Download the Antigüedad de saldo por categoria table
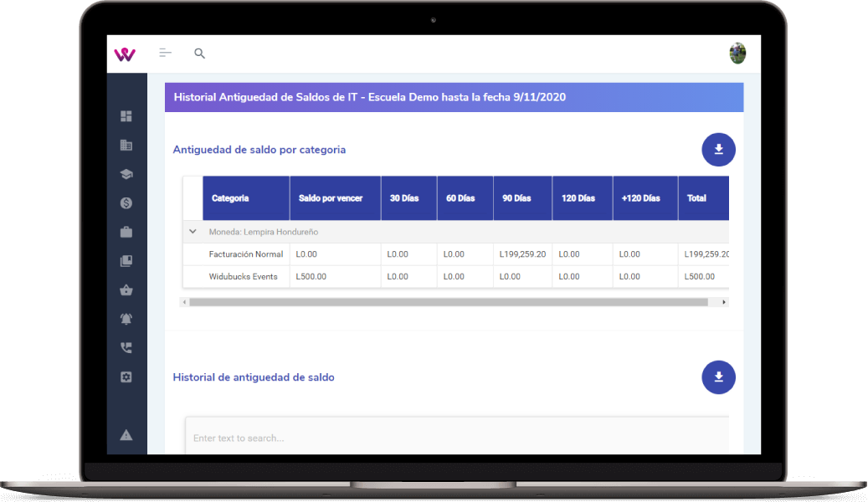Image resolution: width=868 pixels, height=502 pixels. pos(718,150)
